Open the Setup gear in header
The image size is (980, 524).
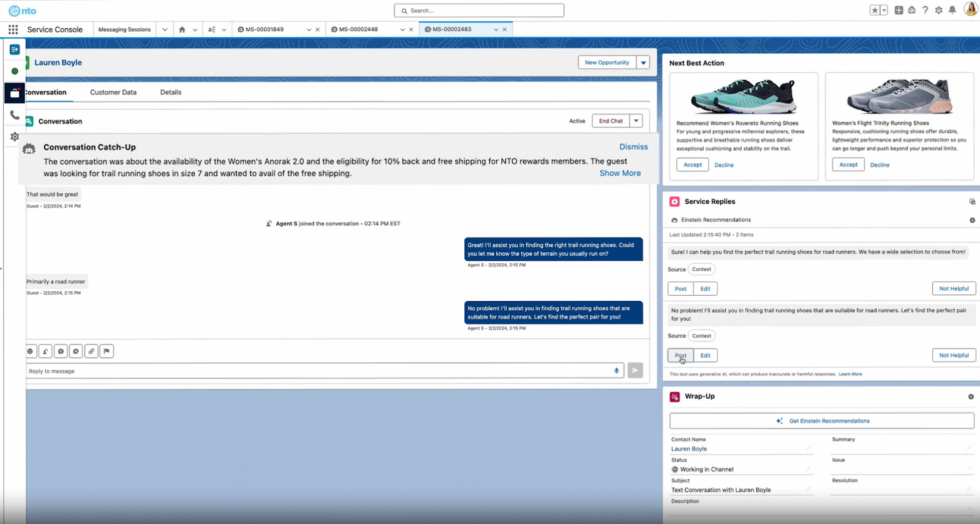pyautogui.click(x=938, y=10)
